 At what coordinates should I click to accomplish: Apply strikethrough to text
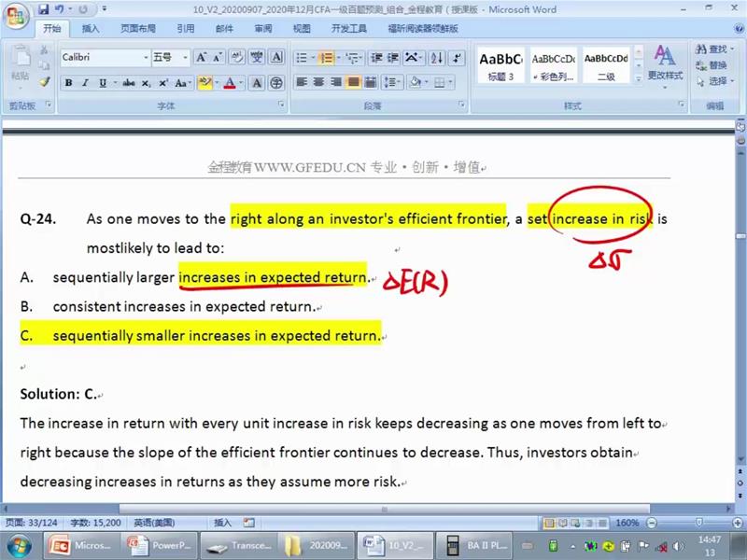[x=129, y=83]
